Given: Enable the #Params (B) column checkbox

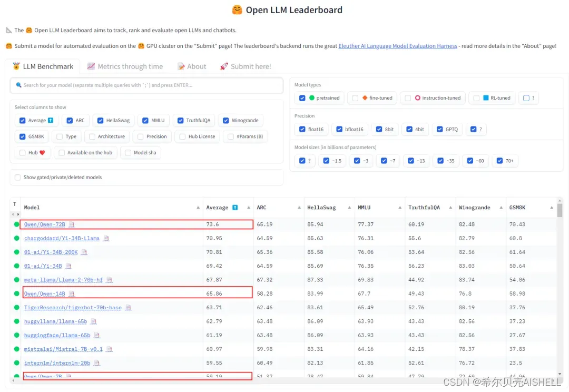Looking at the screenshot, I should point(231,136).
